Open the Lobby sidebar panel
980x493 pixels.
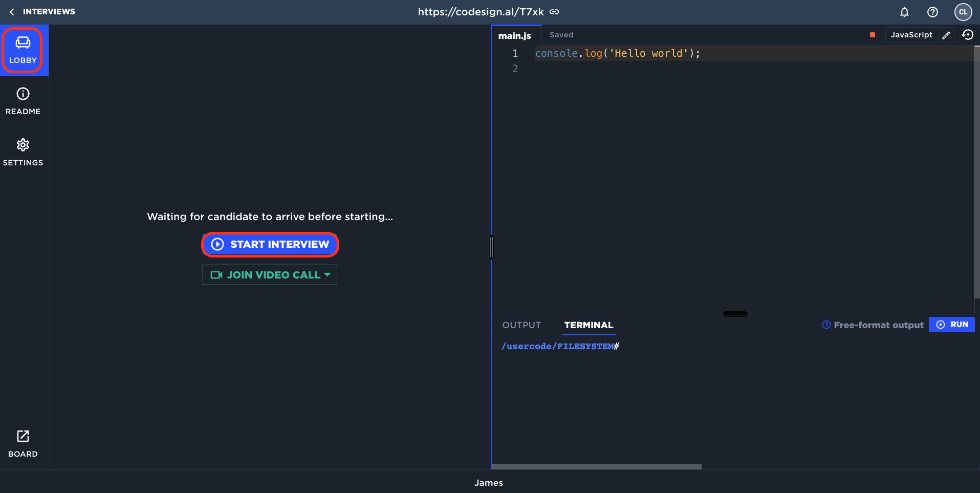pyautogui.click(x=23, y=50)
